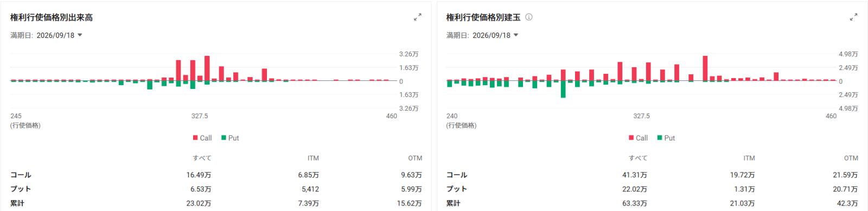Toggle the Put legend in the 建玉 chart
The image size is (868, 211).
(x=666, y=138)
